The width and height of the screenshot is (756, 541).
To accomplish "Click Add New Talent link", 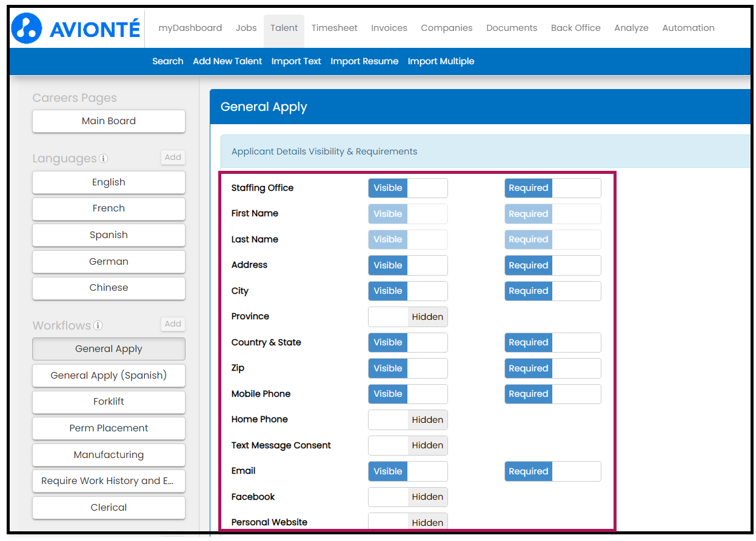I will [227, 61].
